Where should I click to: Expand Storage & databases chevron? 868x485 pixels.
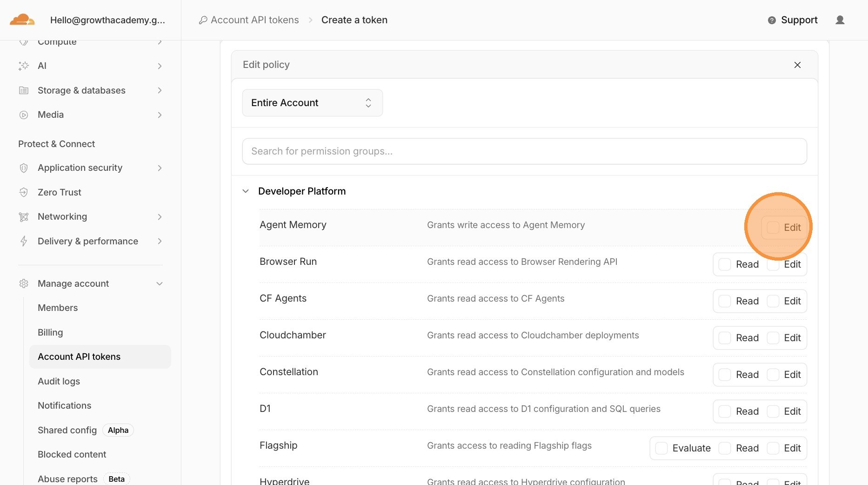pos(160,90)
